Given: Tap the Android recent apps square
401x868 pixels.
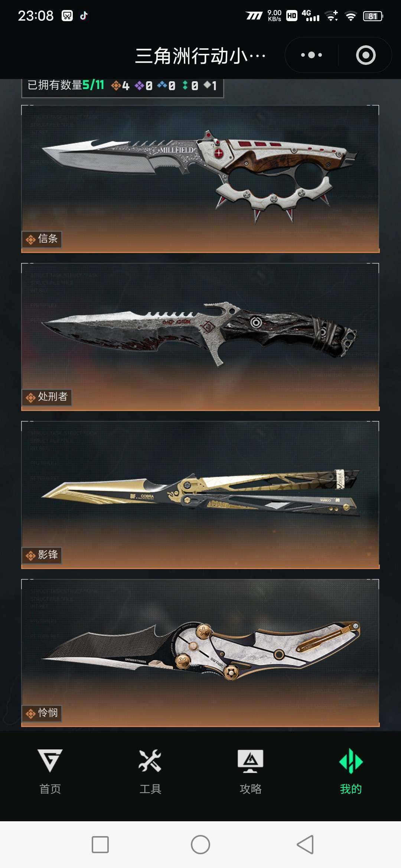Looking at the screenshot, I should [100, 845].
